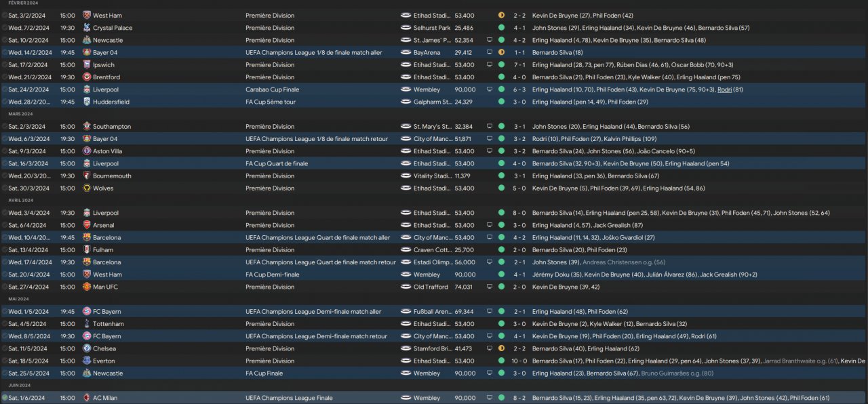The image size is (868, 404).
Task: Select the row circle for Sat, 2/3/2024
Action: [4, 127]
